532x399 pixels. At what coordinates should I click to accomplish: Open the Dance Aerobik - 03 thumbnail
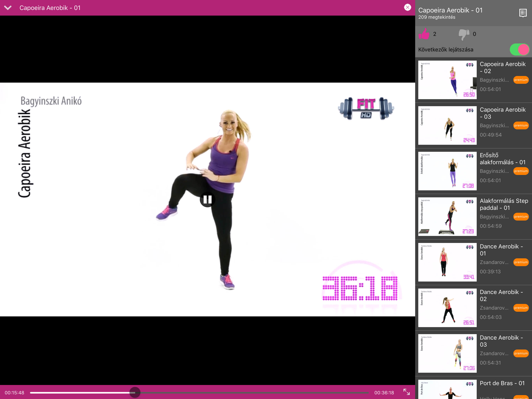pyautogui.click(x=447, y=354)
